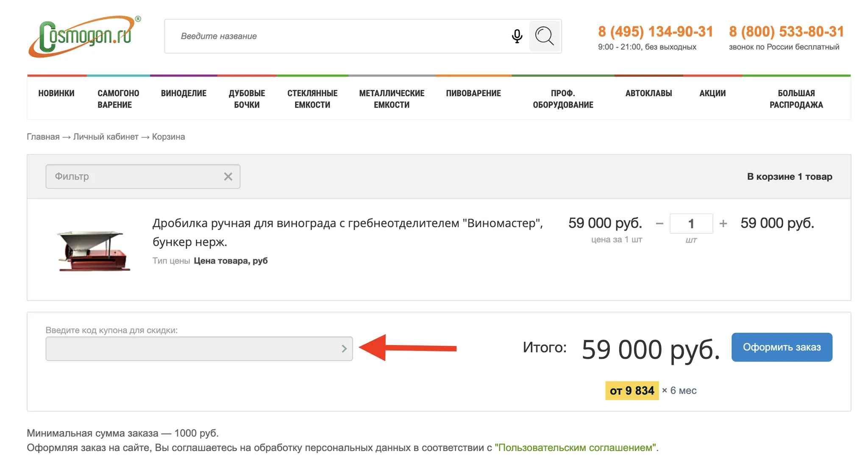
Task: Click the quantity input box
Action: [x=691, y=223]
